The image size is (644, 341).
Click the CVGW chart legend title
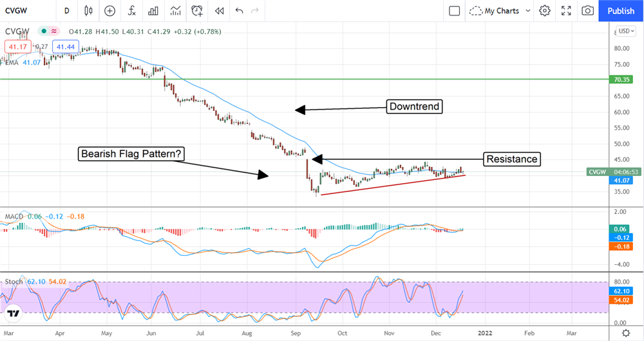(x=17, y=31)
